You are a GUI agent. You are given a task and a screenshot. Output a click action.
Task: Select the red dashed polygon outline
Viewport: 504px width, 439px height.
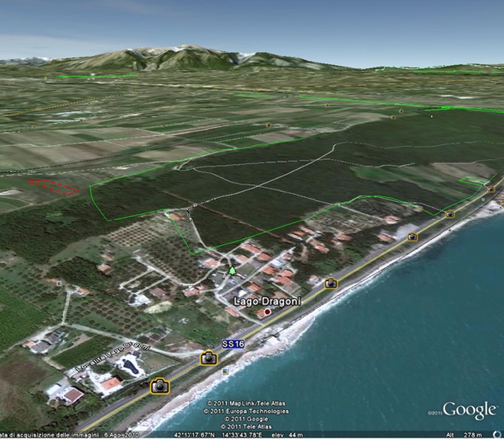(x=54, y=186)
